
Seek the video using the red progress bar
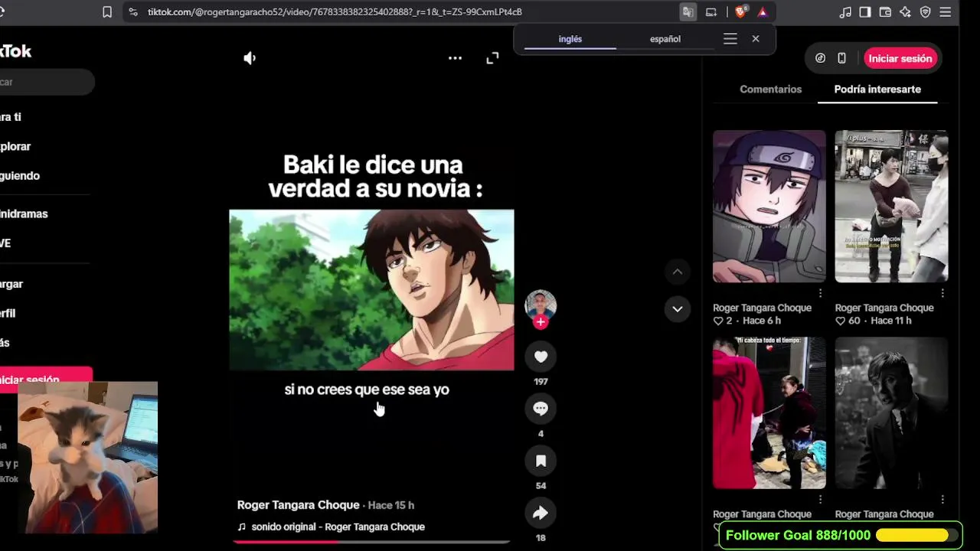coord(371,542)
